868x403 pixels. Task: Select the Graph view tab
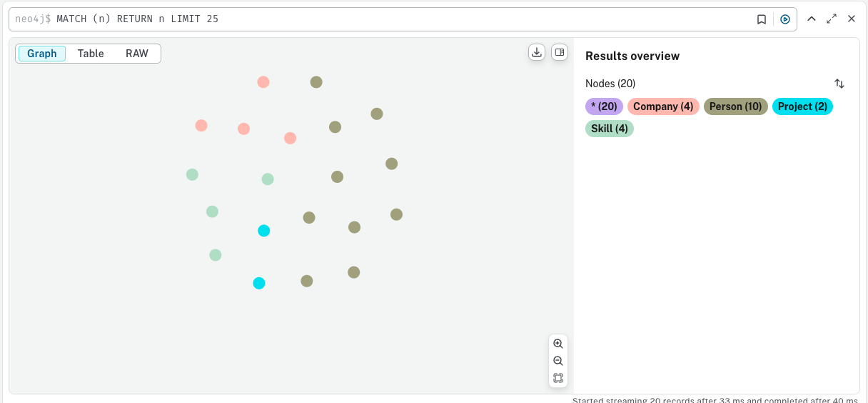tap(42, 54)
